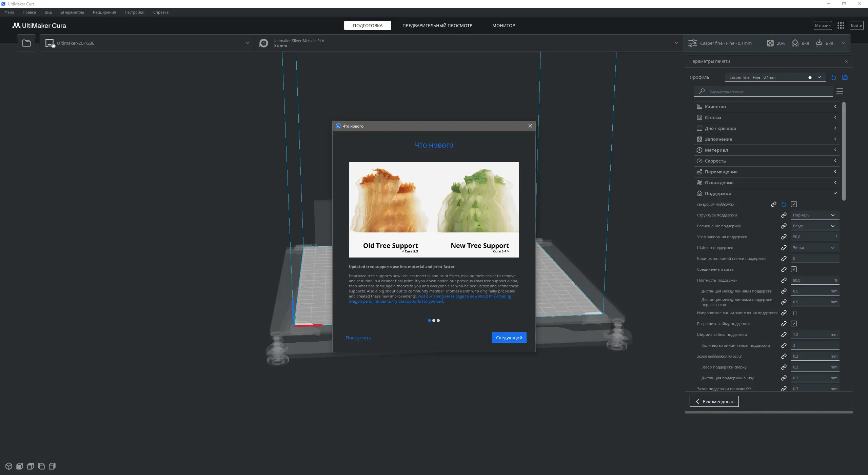This screenshot has height=475, width=868.
Task: Open file folder icon
Action: [26, 43]
